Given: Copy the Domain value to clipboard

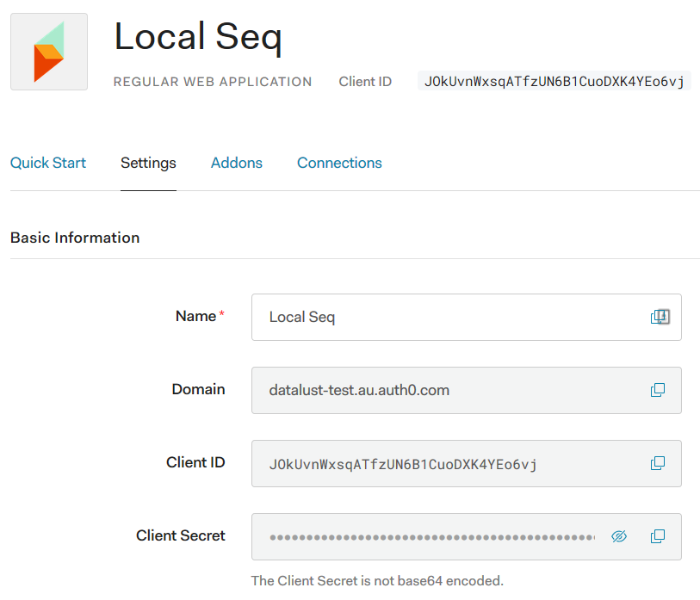Looking at the screenshot, I should pyautogui.click(x=658, y=390).
